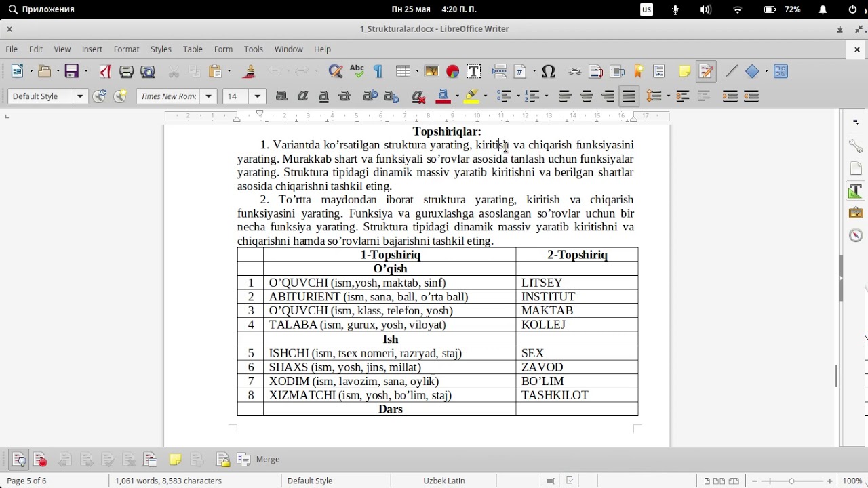Open the font size dropdown
The image size is (868, 488).
tap(258, 96)
